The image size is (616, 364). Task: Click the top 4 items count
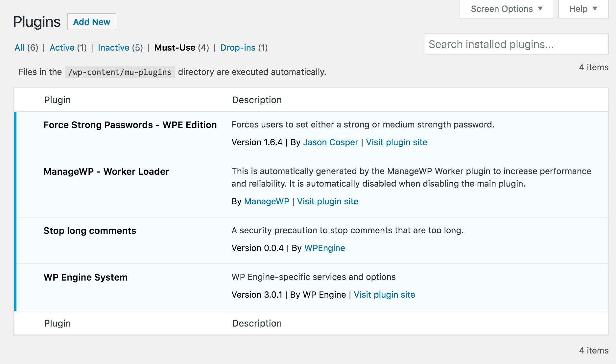point(594,67)
